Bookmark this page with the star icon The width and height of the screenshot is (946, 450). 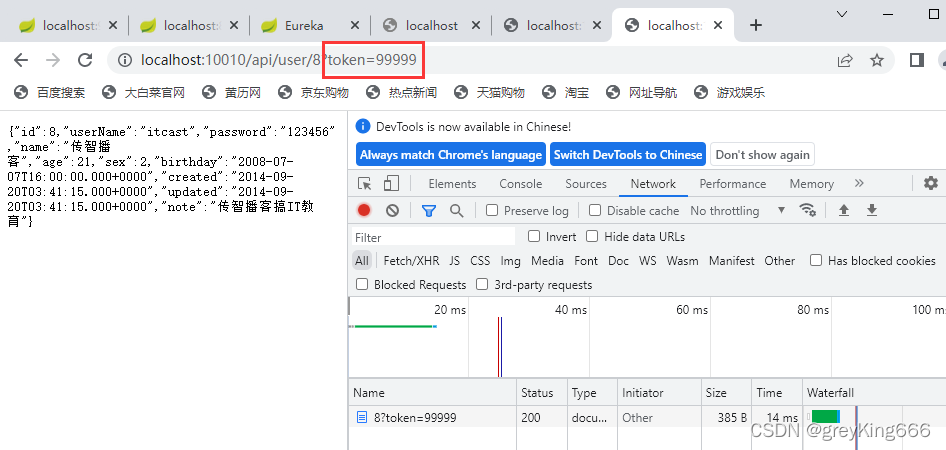tap(877, 60)
